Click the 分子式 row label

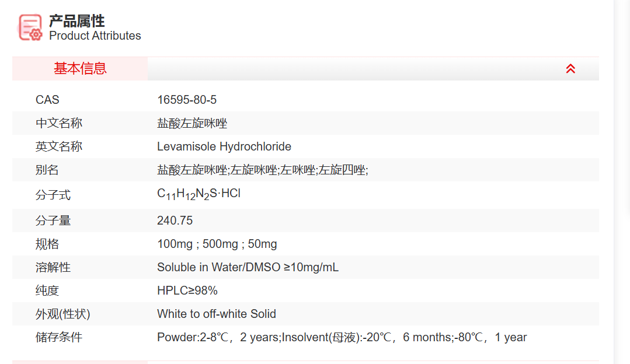(x=53, y=195)
